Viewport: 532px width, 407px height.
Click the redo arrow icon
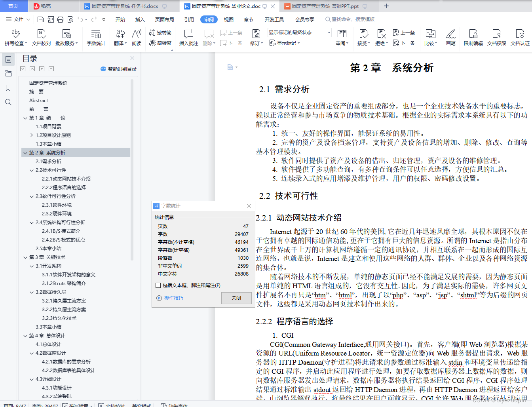94,19
